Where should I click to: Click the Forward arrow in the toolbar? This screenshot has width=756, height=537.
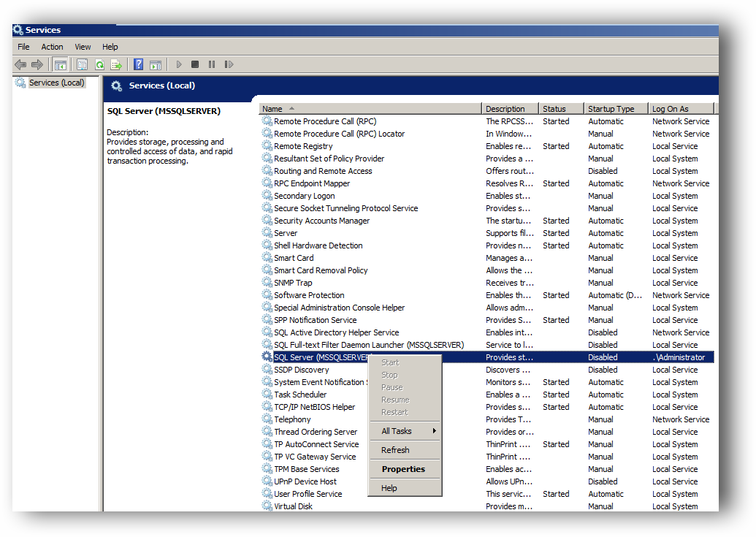(37, 64)
